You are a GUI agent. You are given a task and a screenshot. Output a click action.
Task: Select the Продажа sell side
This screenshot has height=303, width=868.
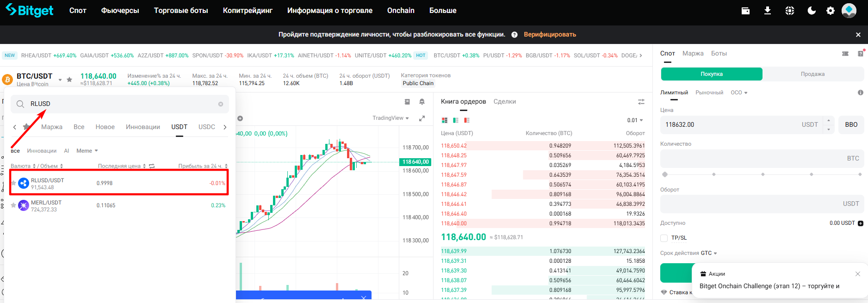[813, 74]
